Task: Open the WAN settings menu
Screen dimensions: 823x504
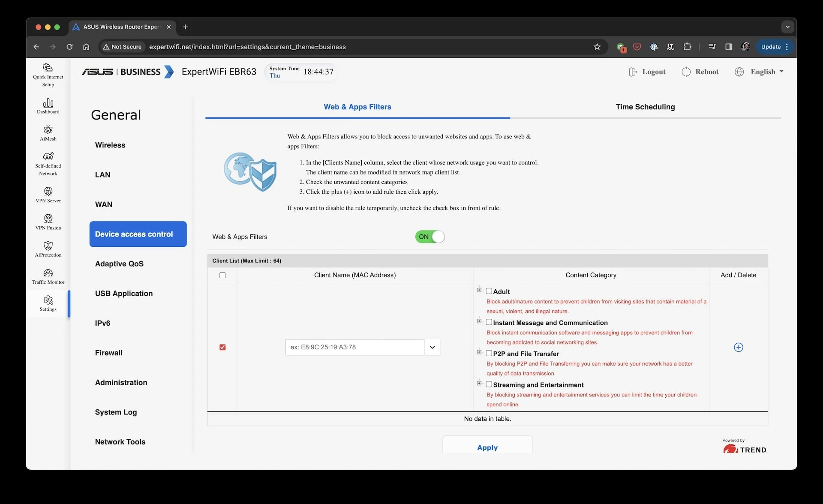Action: [x=104, y=204]
